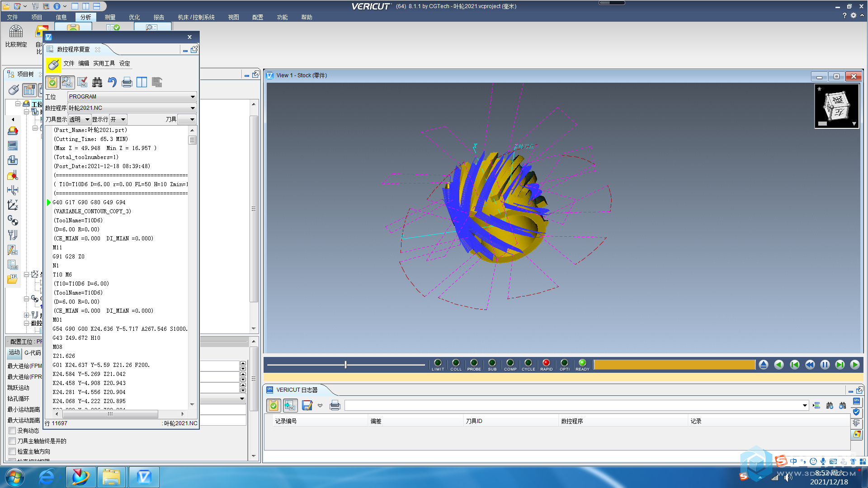
Task: Click the machine setup icon in sidebar
Action: (x=13, y=160)
